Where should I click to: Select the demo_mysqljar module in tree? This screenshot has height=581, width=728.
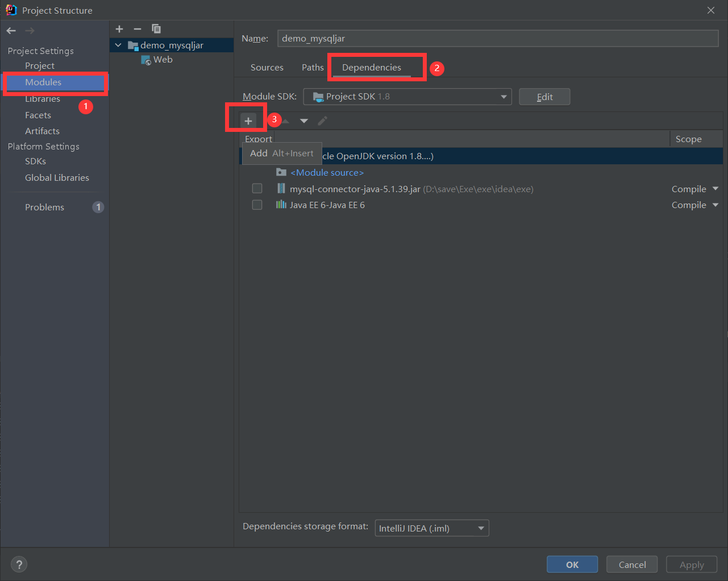point(172,45)
